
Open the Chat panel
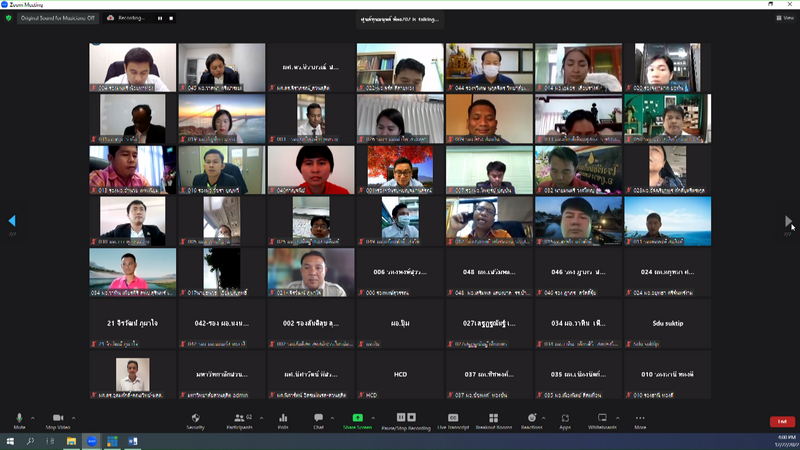[x=318, y=421]
